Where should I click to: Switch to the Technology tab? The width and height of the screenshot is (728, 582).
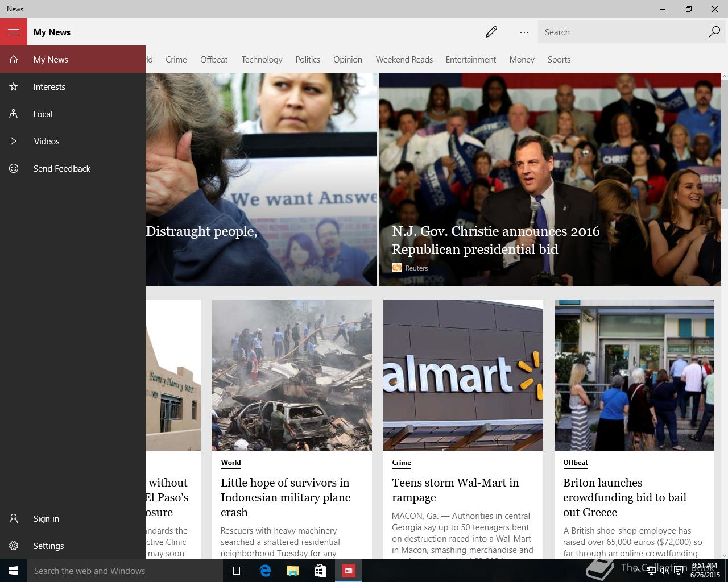pos(262,59)
